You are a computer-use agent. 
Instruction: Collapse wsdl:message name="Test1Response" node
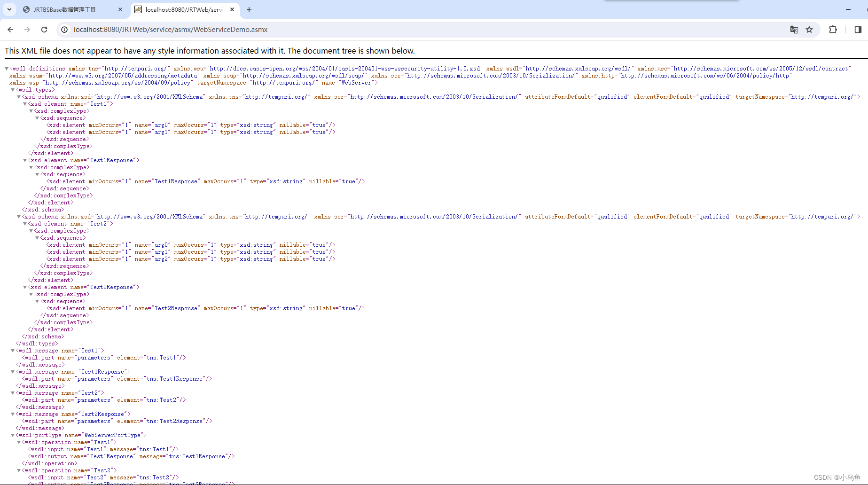pyautogui.click(x=13, y=372)
